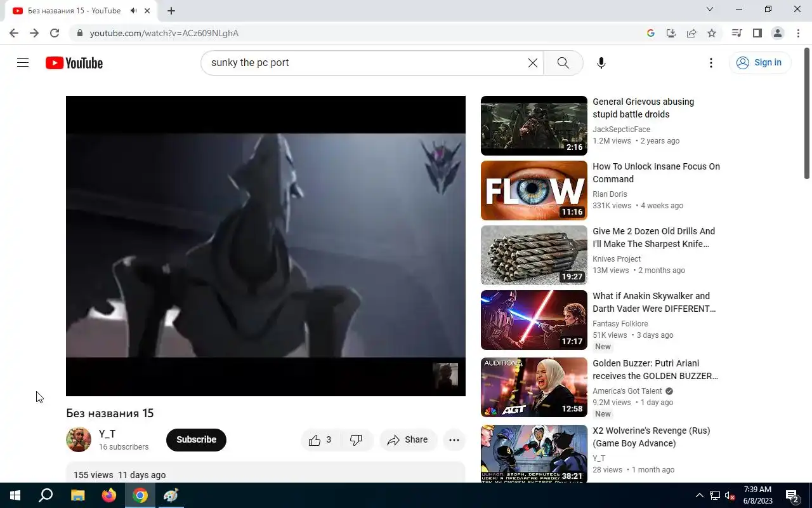Subscribe to the Y_T channel
This screenshot has width=812, height=508.
coord(196,439)
